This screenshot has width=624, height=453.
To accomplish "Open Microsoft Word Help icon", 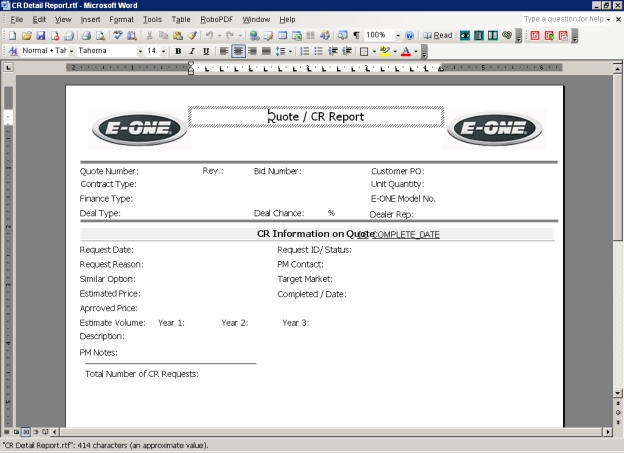I will (409, 35).
